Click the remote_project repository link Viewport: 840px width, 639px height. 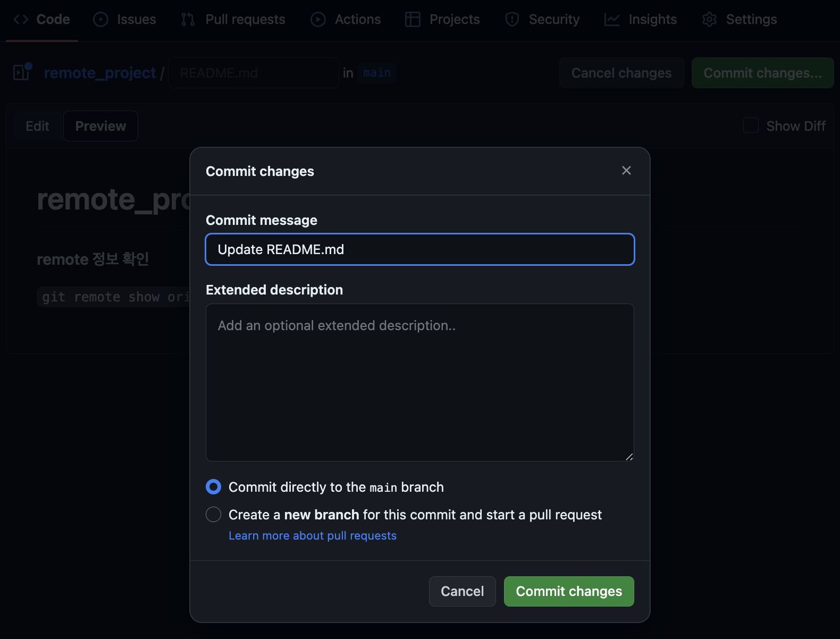pos(100,73)
